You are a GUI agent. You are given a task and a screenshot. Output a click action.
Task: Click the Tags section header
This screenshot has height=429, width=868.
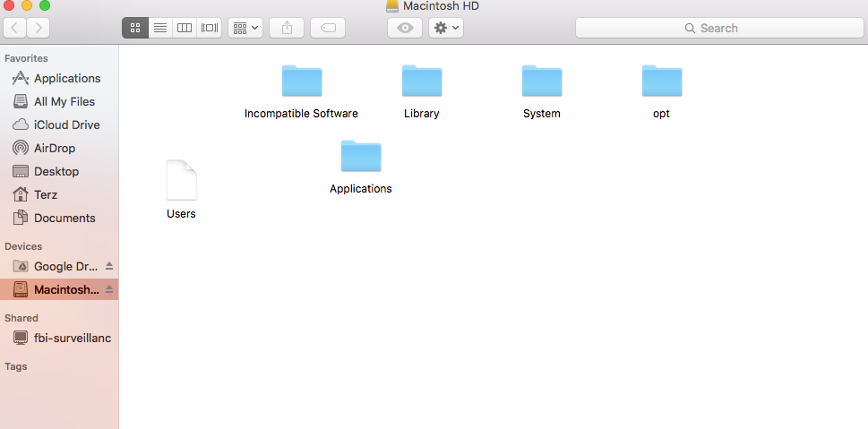pyautogui.click(x=16, y=366)
